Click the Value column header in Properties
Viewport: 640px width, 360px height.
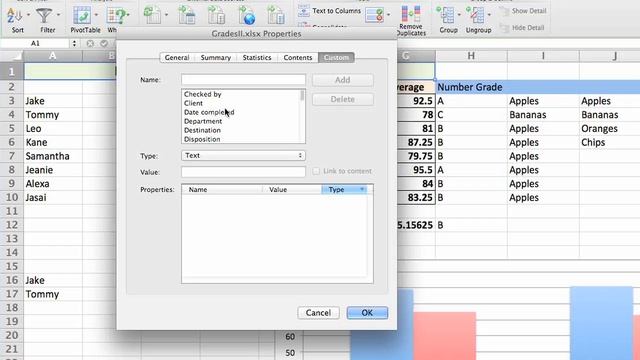click(292, 189)
